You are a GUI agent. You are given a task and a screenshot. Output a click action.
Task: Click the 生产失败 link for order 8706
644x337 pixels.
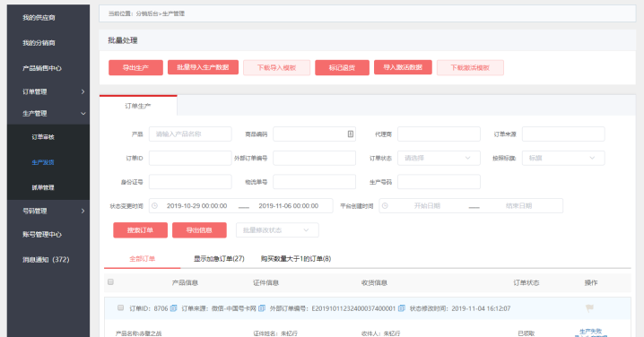coord(590,332)
